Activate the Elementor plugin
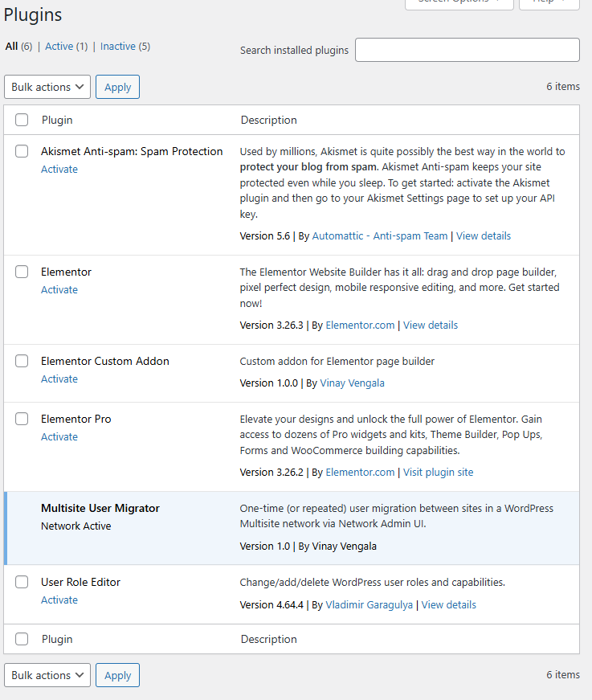592x700 pixels. click(59, 290)
